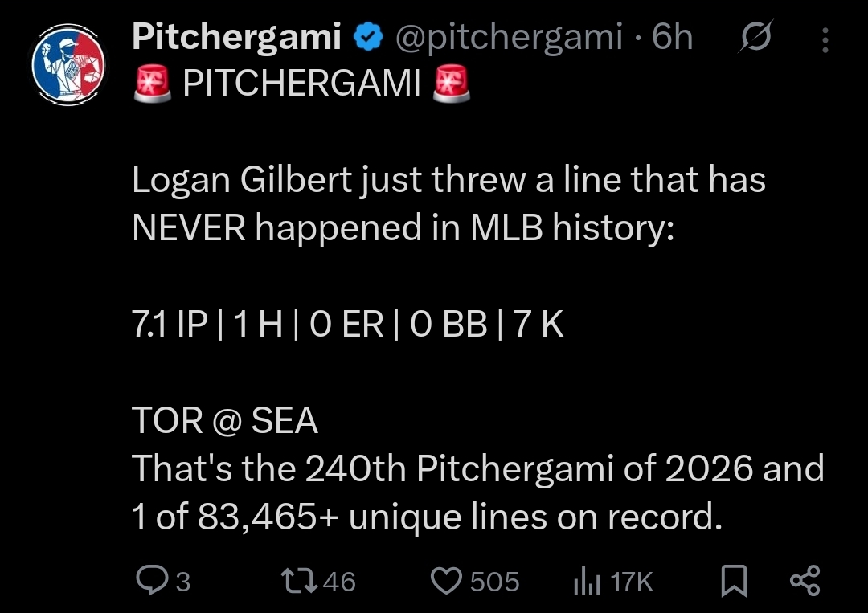The width and height of the screenshot is (868, 613).
Task: Click the siren emoji after PITCHERGAMI
Action: (x=451, y=84)
